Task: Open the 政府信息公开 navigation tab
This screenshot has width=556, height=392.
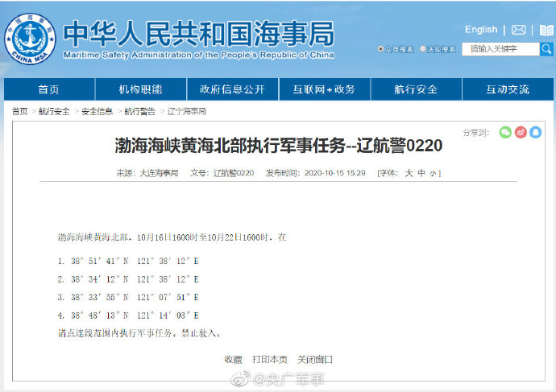Action: click(x=232, y=89)
